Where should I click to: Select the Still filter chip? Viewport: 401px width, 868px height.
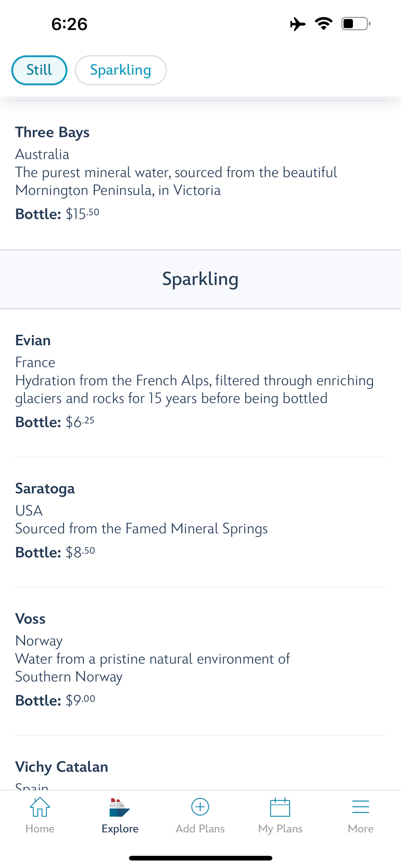click(x=39, y=70)
